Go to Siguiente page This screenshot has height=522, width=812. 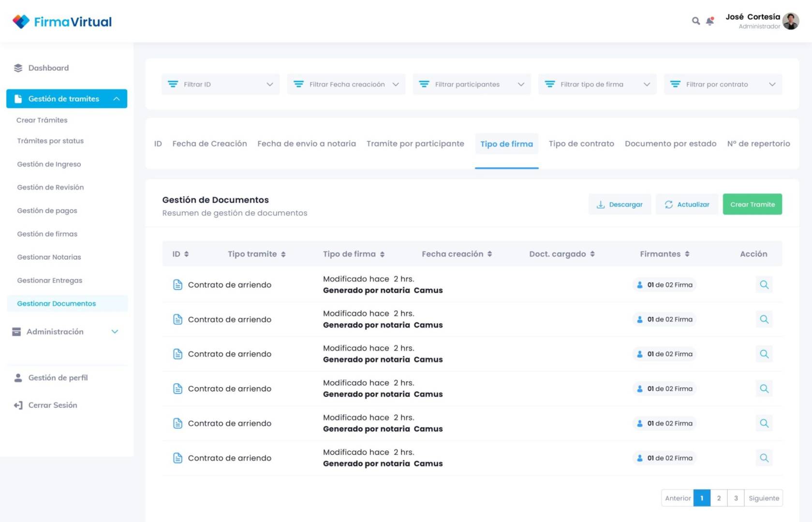764,498
